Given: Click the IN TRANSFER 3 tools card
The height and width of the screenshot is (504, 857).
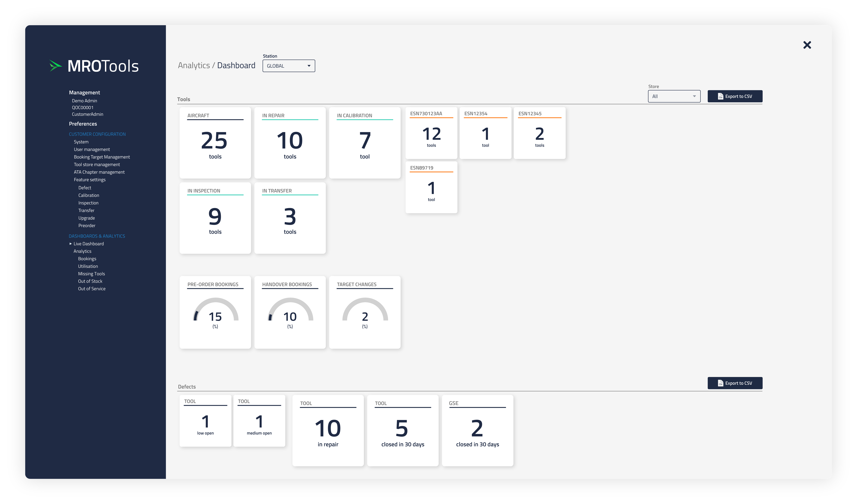Looking at the screenshot, I should (x=290, y=218).
